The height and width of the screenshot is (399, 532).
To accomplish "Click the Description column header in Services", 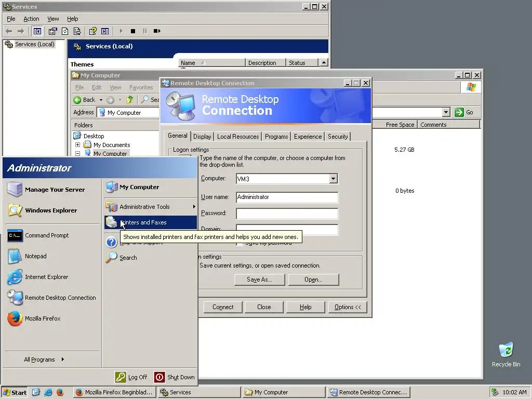I will point(265,63).
